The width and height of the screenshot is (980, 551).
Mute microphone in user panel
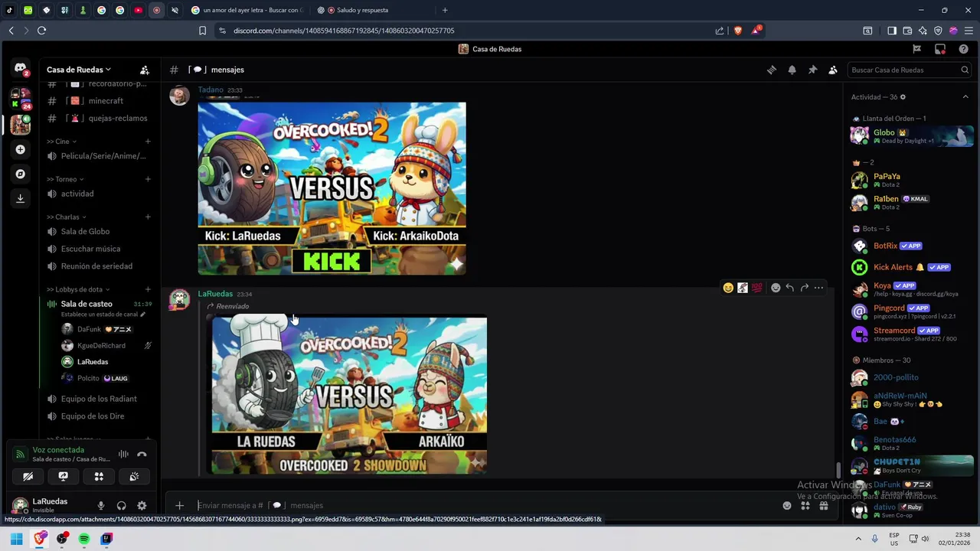(x=100, y=506)
